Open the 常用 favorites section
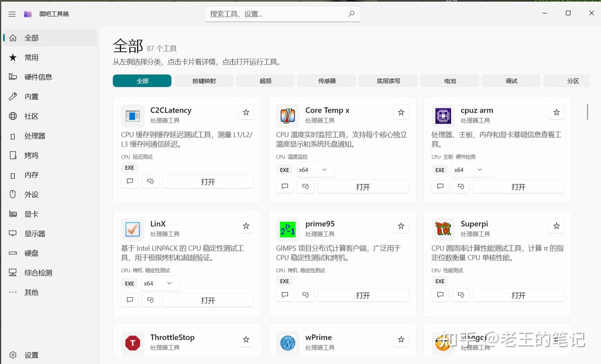Image resolution: width=601 pixels, height=364 pixels. point(50,58)
